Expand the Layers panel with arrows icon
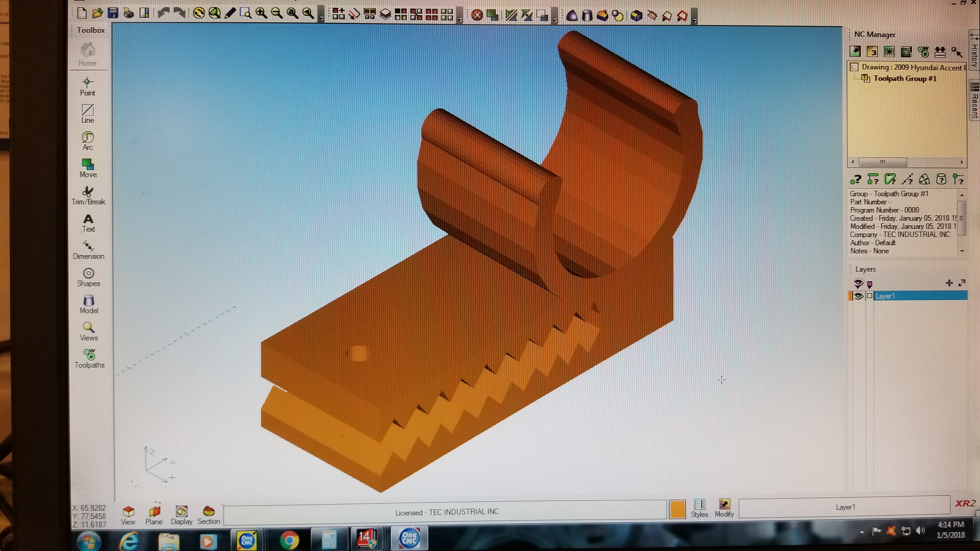 pos(962,283)
